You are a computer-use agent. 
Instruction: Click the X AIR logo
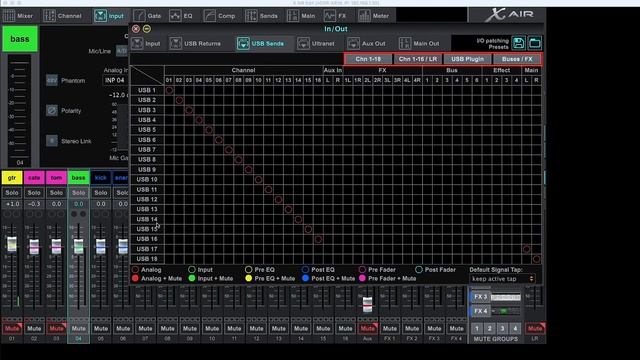click(x=509, y=15)
